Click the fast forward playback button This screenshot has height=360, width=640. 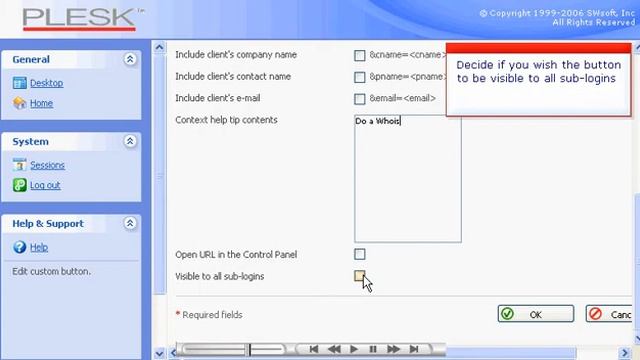pos(393,349)
